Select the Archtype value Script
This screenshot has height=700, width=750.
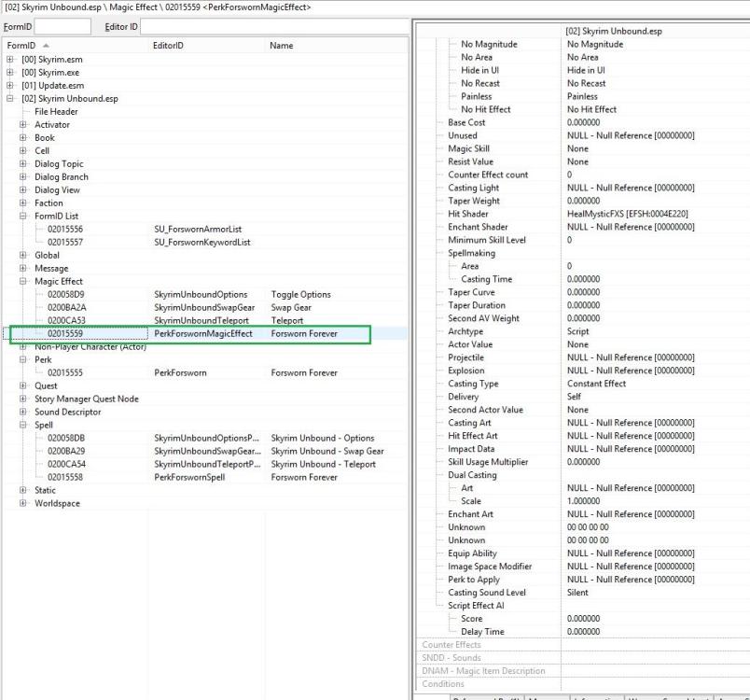[577, 331]
